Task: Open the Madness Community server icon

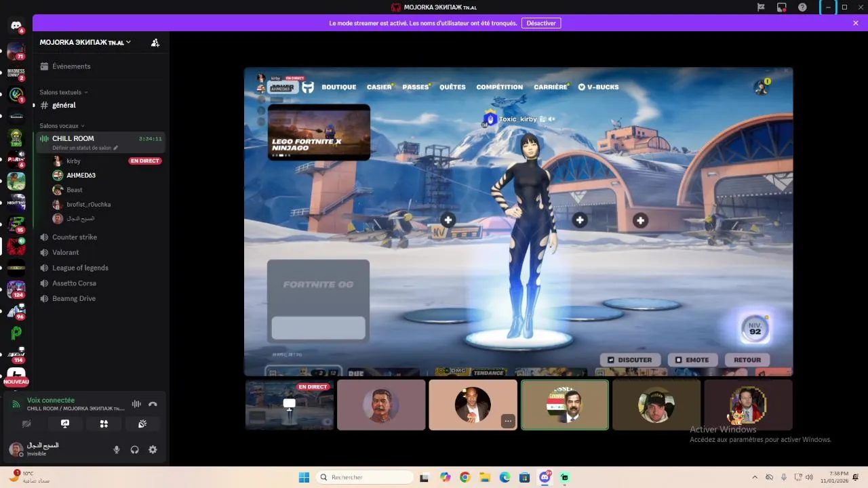Action: click(16, 73)
